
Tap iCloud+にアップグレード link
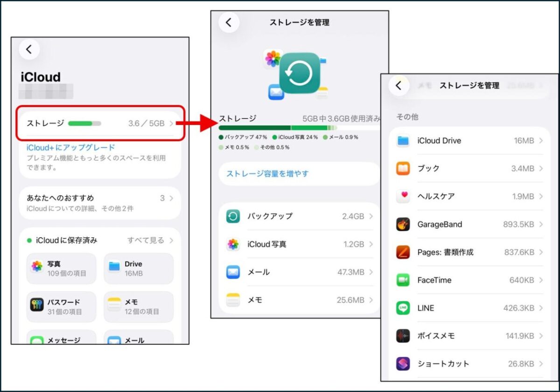tap(70, 147)
